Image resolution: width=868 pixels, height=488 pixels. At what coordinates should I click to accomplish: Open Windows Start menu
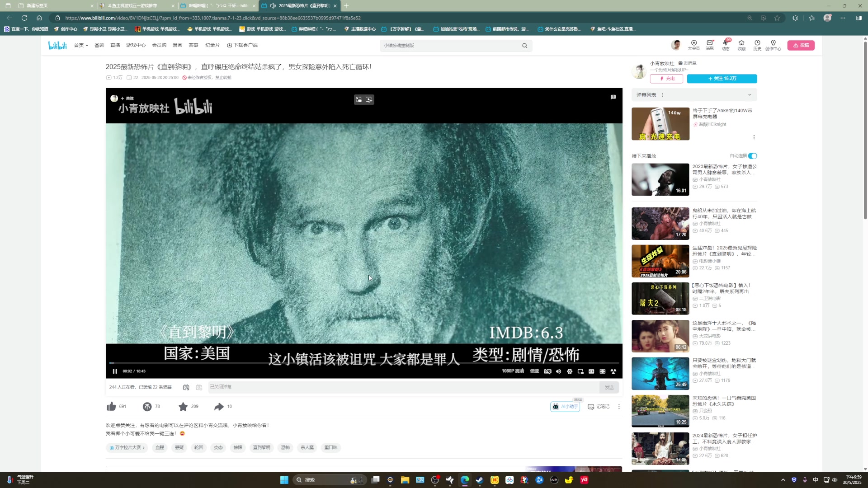[x=284, y=480]
